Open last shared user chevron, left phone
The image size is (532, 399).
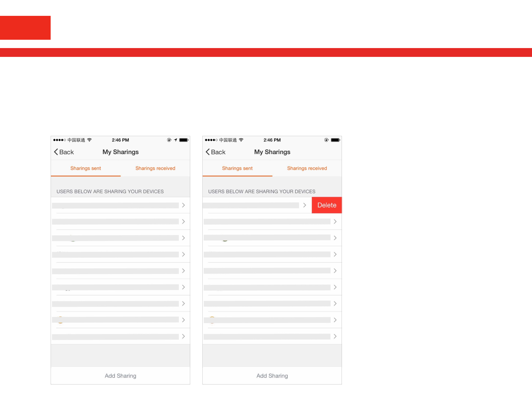coord(183,336)
